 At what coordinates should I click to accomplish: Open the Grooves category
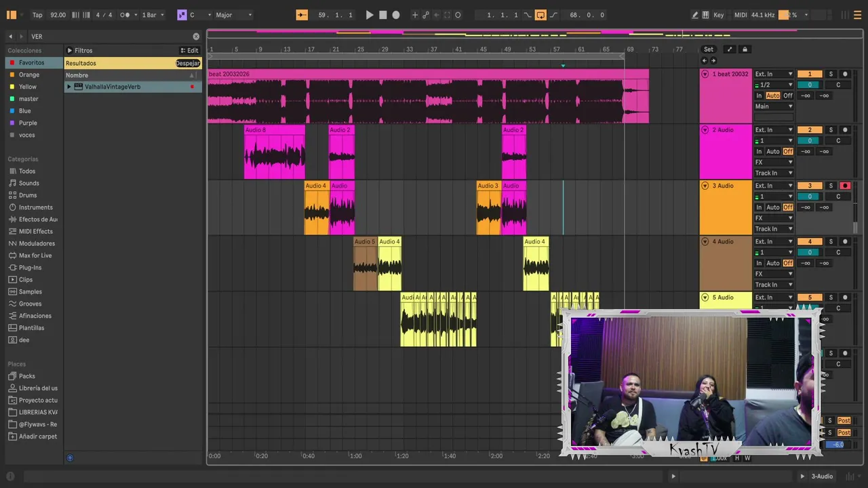pyautogui.click(x=30, y=304)
